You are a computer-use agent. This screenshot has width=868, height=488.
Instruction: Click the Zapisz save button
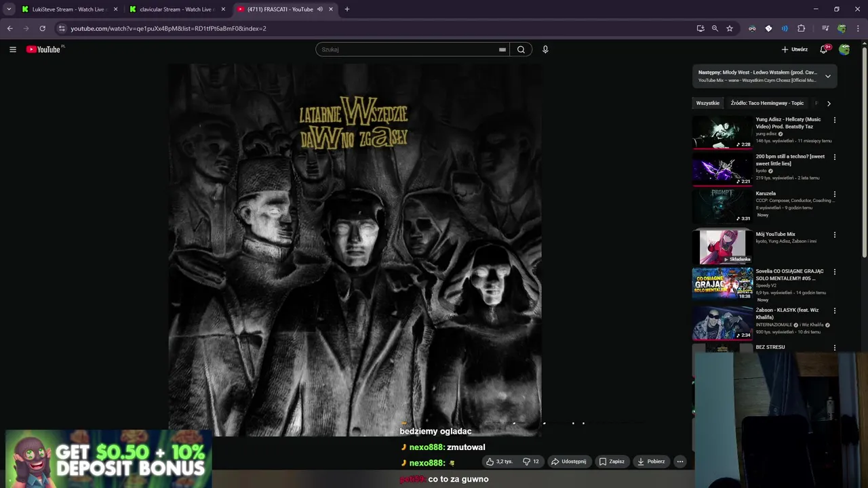tap(612, 462)
